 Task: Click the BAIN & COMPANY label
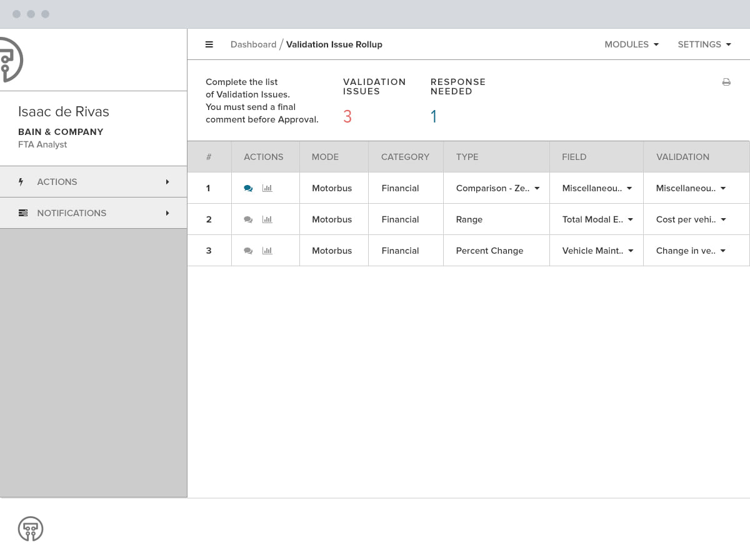[61, 132]
